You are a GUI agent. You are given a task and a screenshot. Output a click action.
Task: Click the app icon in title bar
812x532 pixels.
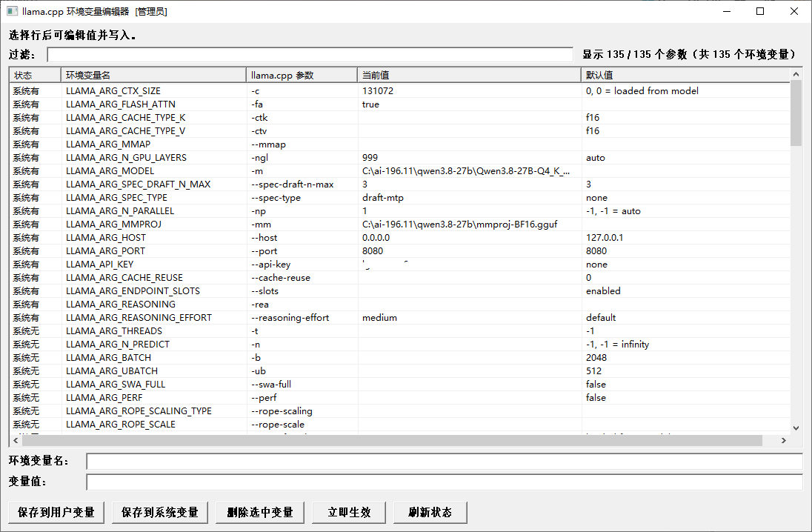12,11
